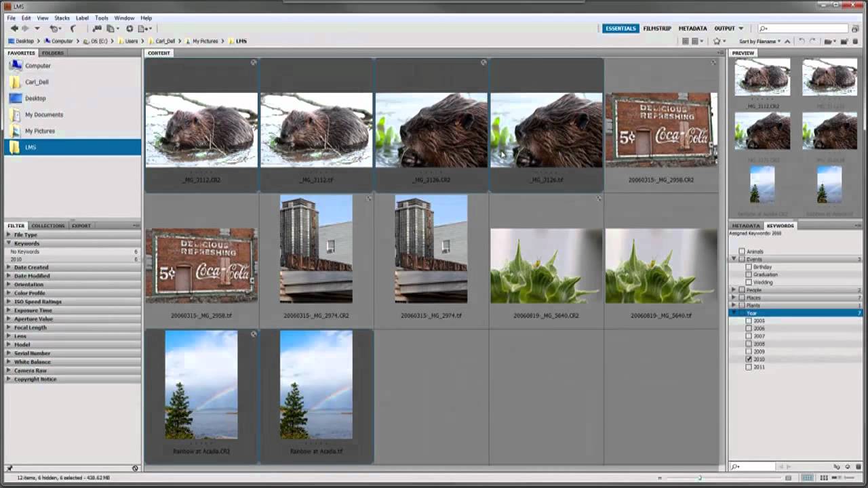
Task: Click larger thumbnail size button
Action: [788, 478]
